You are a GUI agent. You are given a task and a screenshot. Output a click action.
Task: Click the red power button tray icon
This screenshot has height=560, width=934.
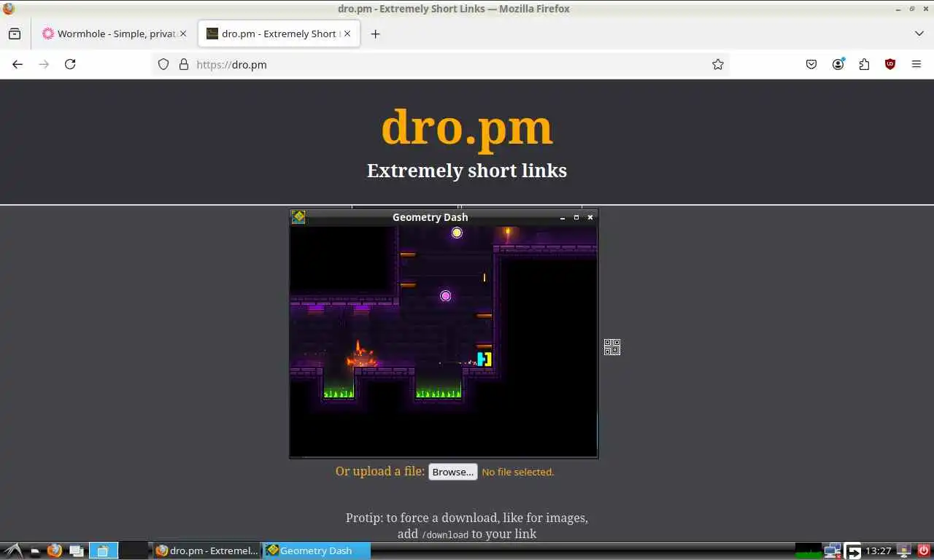point(924,551)
